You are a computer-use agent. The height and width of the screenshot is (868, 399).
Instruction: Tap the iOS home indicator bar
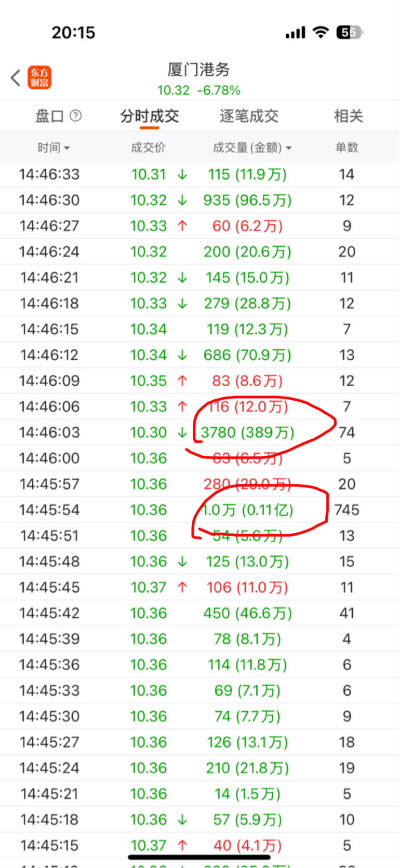click(199, 857)
